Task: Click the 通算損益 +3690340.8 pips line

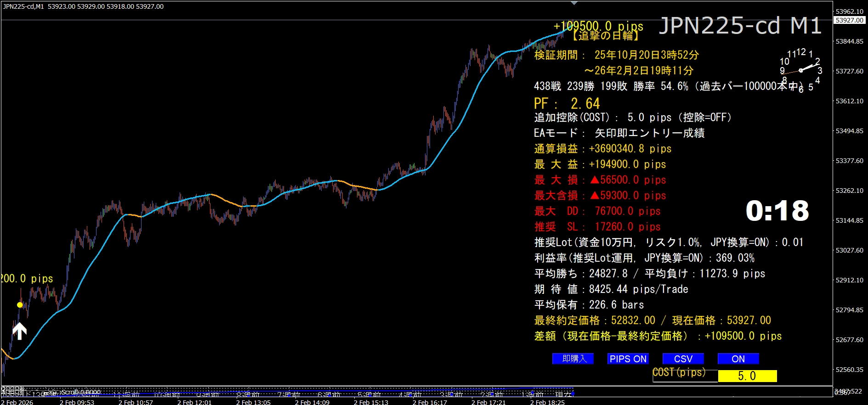Action: (603, 149)
